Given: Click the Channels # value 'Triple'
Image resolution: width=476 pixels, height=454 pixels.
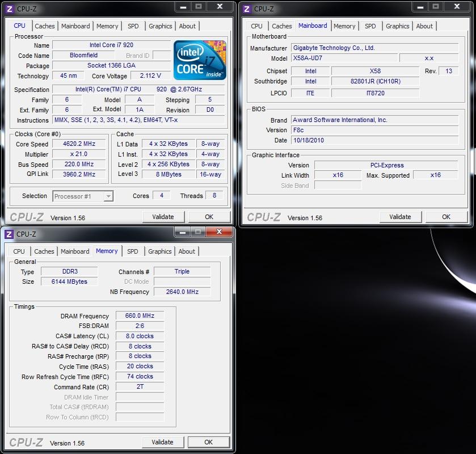Looking at the screenshot, I should [182, 271].
